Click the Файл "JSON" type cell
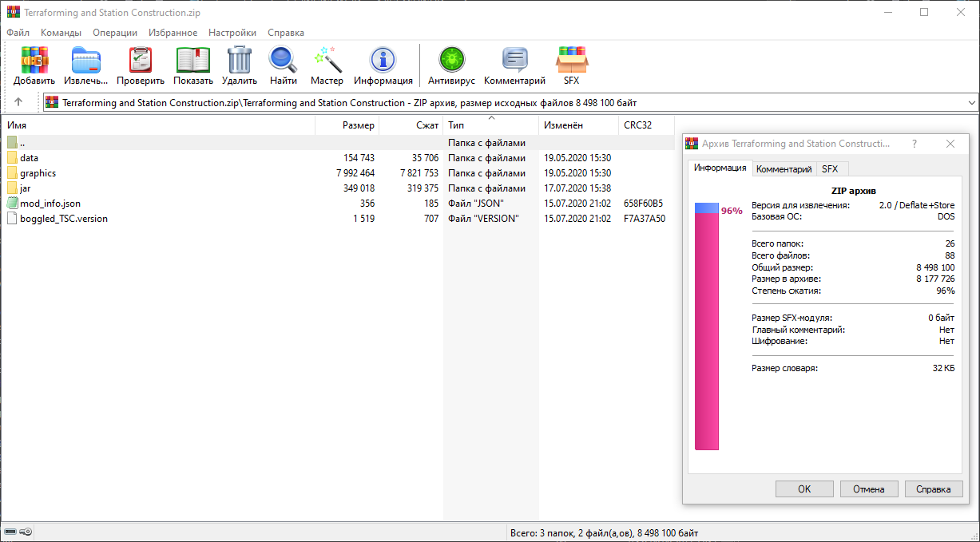 476,204
